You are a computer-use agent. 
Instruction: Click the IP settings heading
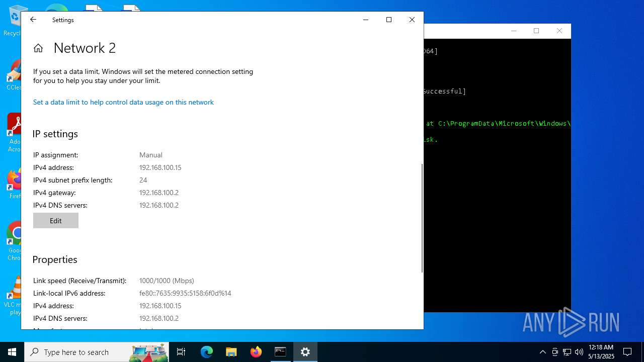pos(55,134)
